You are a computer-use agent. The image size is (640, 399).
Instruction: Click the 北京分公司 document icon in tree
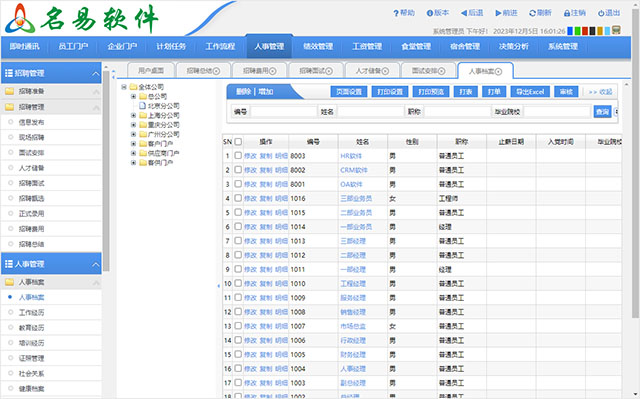tap(142, 106)
